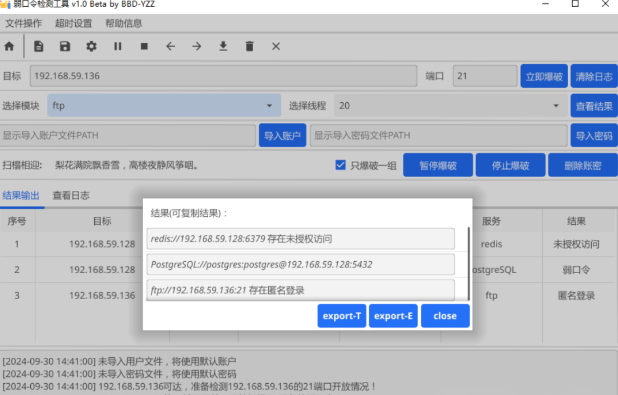Click the home icon in toolbar
Viewport: 618px width, 395px height.
tap(9, 47)
